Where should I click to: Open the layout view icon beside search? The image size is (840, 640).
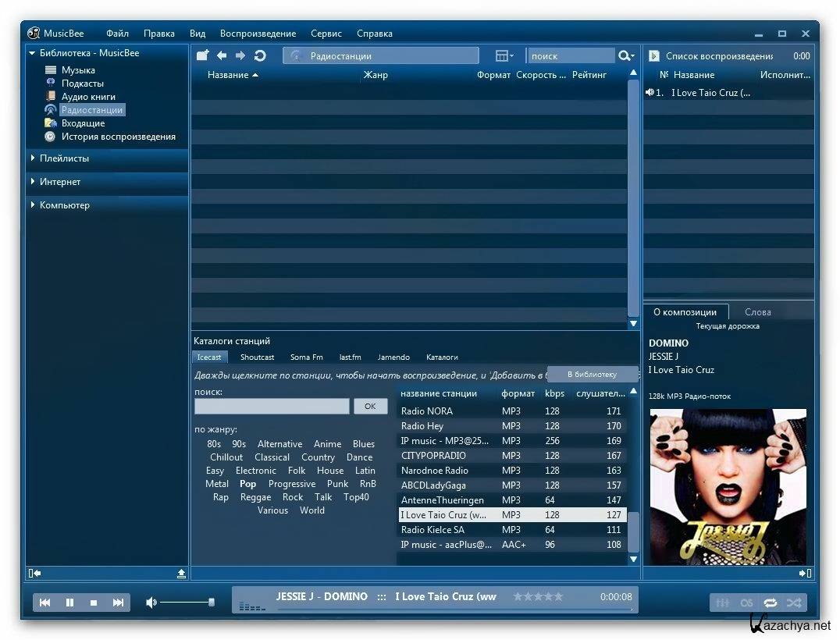(503, 55)
